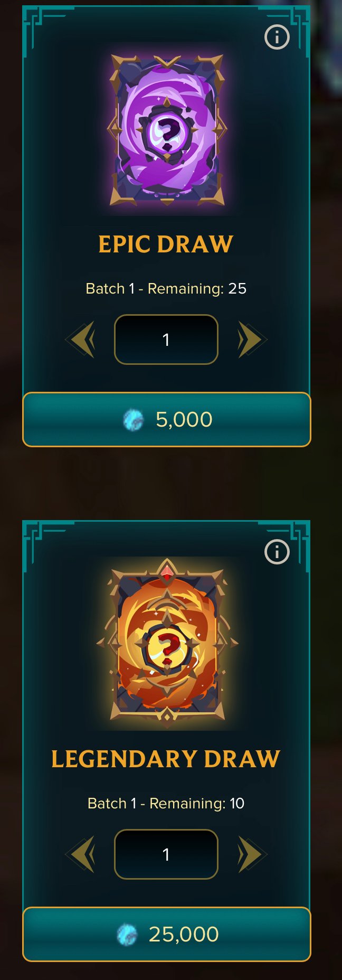Viewport: 342px width, 980px height.
Task: Click the Legendary 'Batch 1 - Remaining: 10' text
Action: [x=166, y=803]
